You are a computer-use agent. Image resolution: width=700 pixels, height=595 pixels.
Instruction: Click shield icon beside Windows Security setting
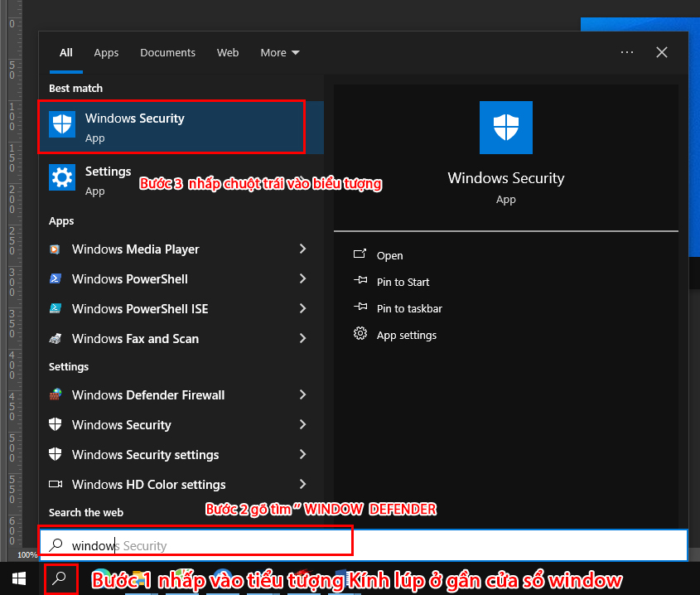click(x=55, y=424)
